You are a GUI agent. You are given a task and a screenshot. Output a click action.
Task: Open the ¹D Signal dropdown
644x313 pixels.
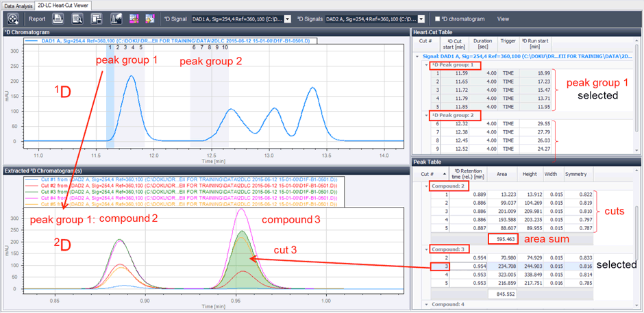288,19
